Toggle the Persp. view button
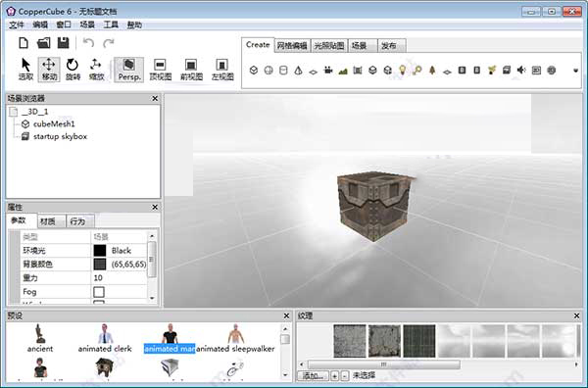This screenshot has width=588, height=388. pos(129,70)
